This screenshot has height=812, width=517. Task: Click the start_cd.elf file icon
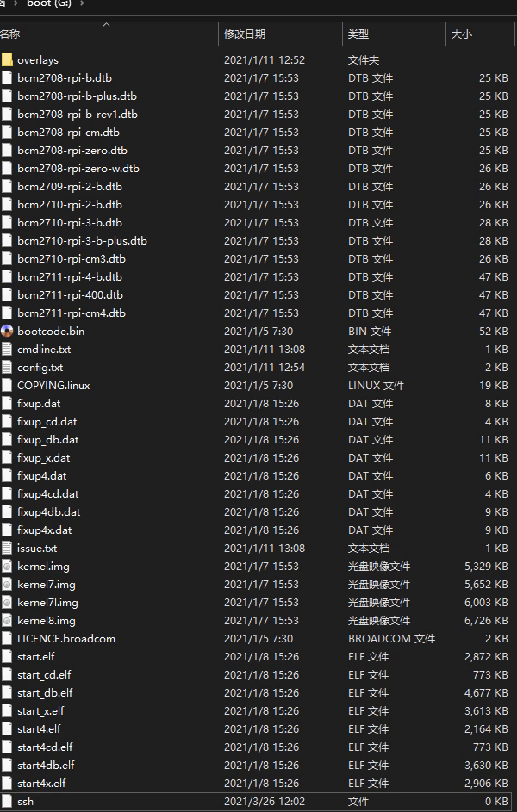(x=7, y=675)
